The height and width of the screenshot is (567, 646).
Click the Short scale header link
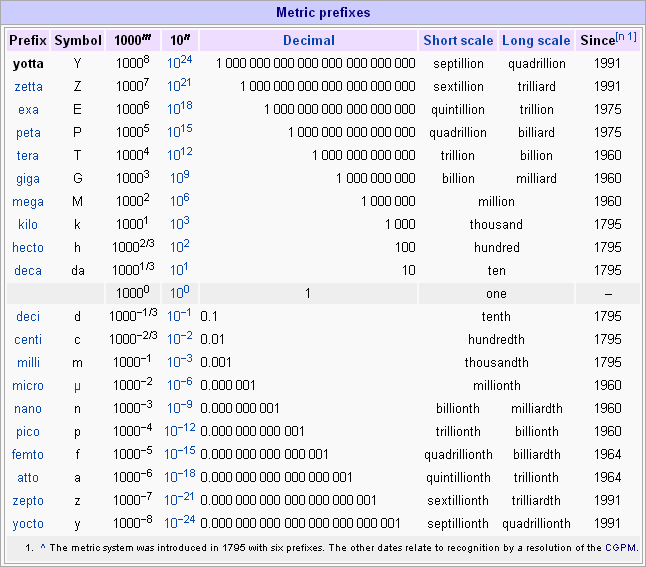click(458, 41)
